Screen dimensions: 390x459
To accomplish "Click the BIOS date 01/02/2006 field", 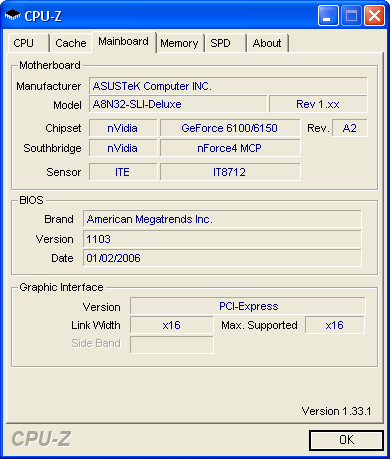I will click(x=222, y=258).
